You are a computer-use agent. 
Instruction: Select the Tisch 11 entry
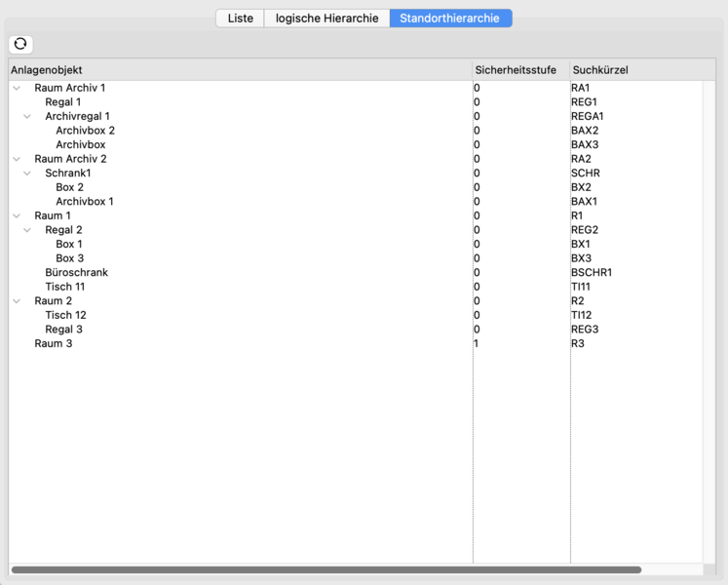point(65,287)
